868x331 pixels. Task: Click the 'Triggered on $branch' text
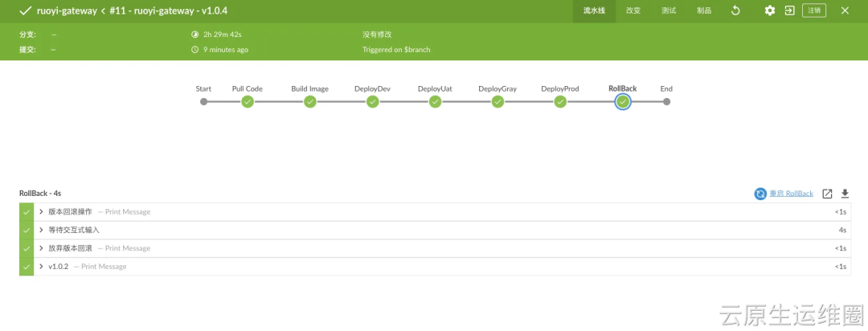coord(396,50)
